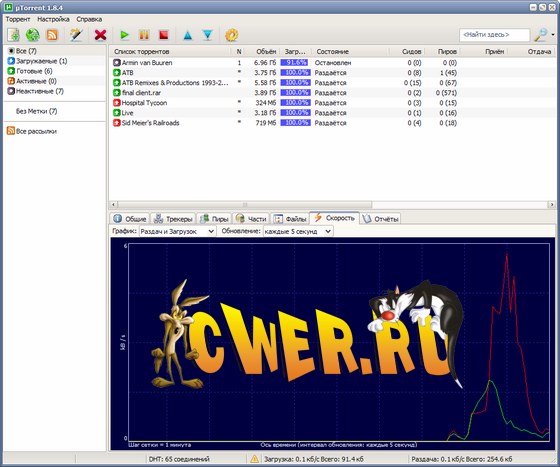
Task: Open График dropdown Раздач и Загрузок
Action: 177,231
